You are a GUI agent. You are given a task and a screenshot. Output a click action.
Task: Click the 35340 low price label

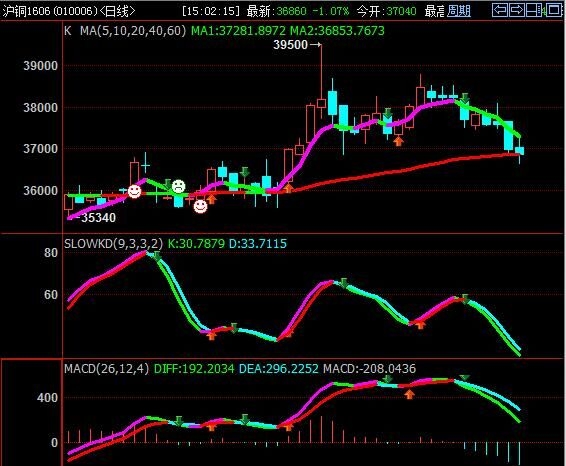98,218
